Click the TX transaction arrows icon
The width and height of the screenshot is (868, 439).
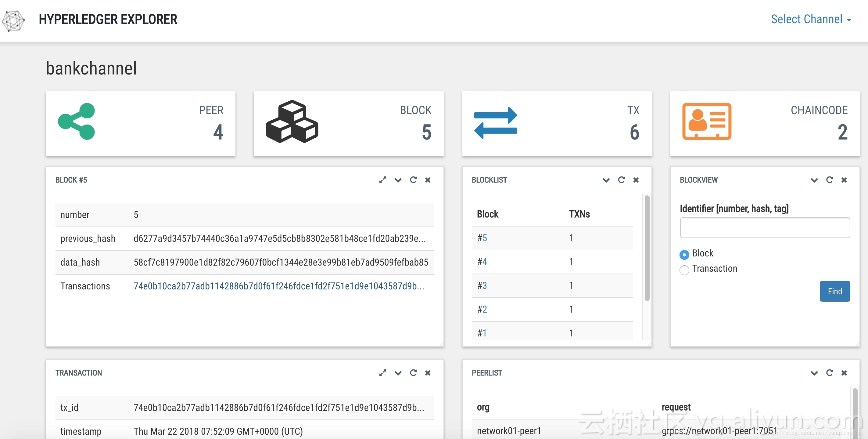494,123
